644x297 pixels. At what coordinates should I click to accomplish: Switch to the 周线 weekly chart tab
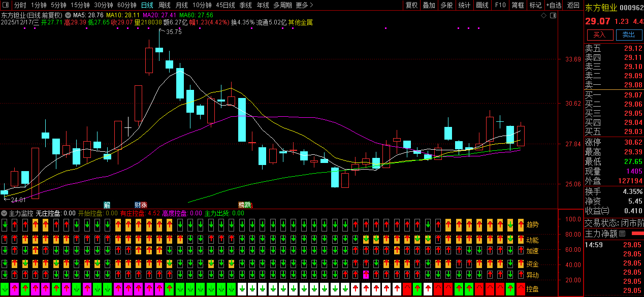coord(164,5)
